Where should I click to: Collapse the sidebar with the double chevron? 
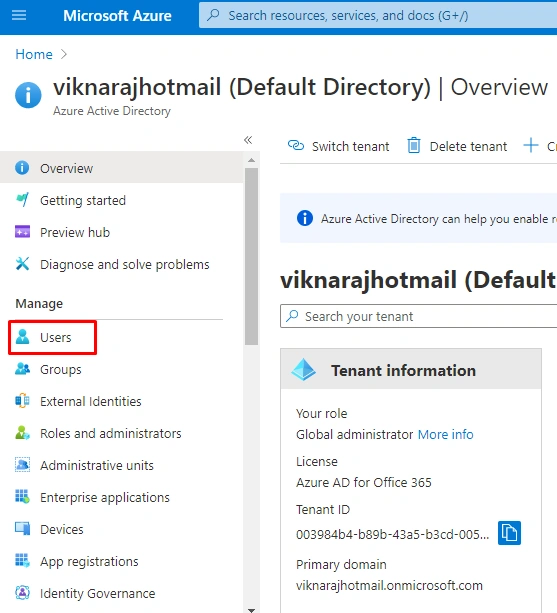click(x=248, y=140)
